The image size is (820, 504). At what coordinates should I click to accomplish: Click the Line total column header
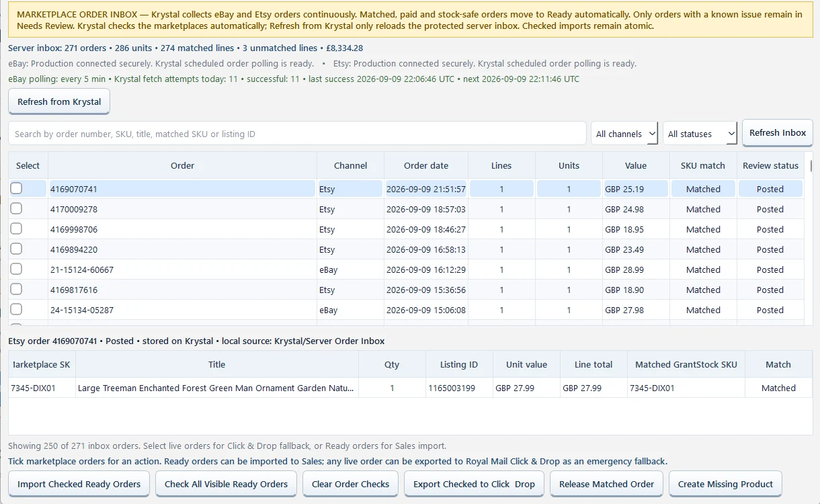point(593,364)
